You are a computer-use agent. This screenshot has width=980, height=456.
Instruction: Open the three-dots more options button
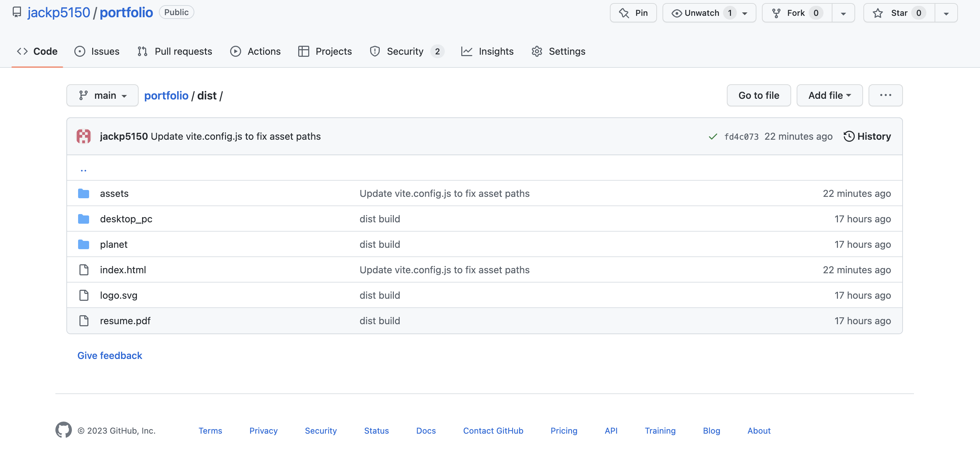(885, 95)
